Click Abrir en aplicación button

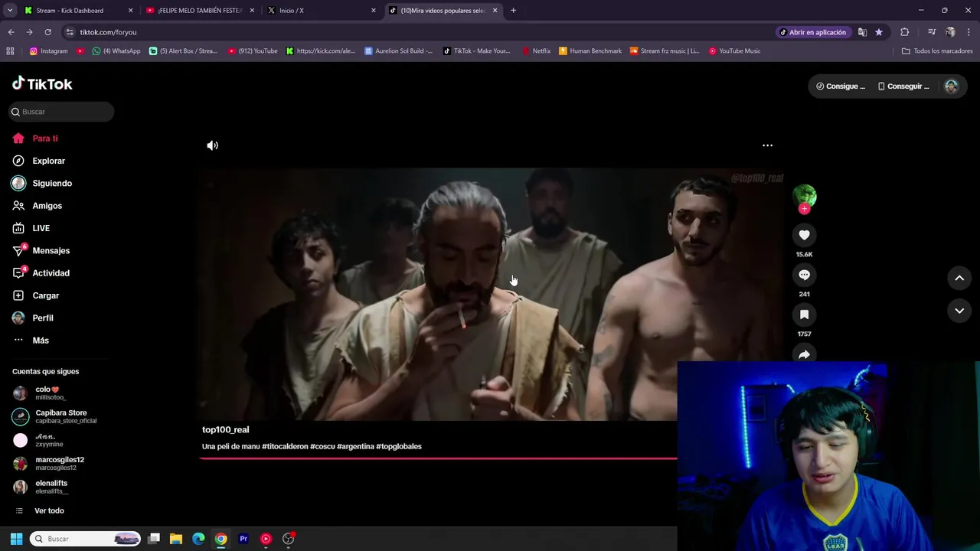(x=812, y=32)
